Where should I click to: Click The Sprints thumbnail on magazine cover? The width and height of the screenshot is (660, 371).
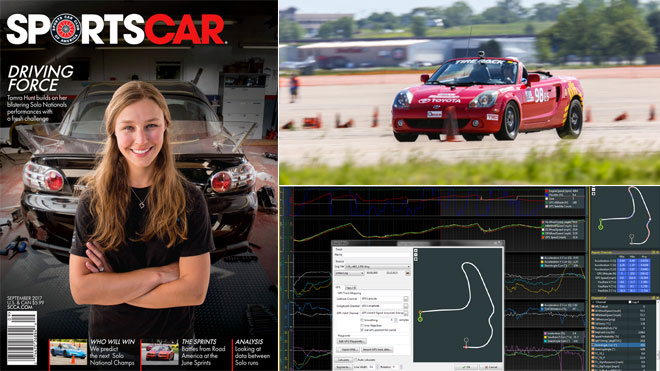click(160, 352)
